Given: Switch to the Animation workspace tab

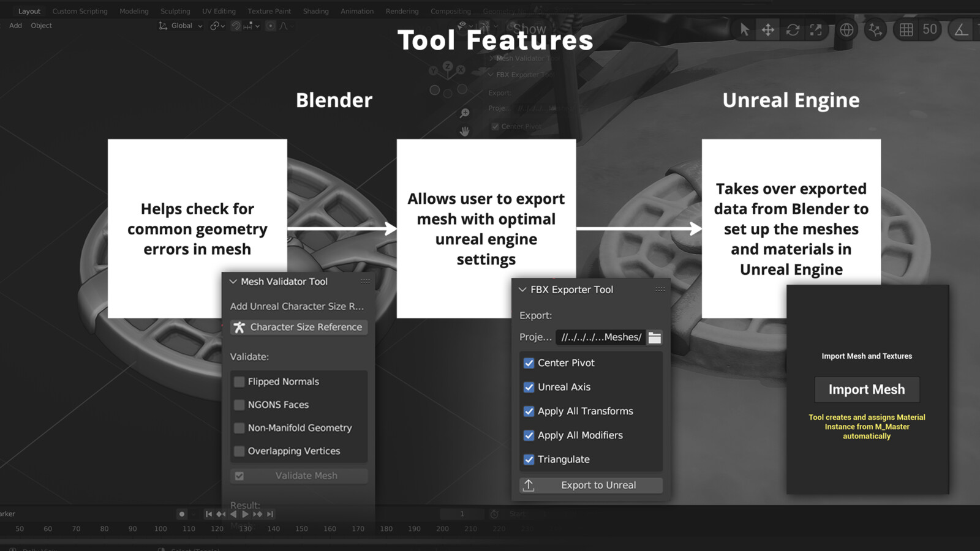Looking at the screenshot, I should coord(357,11).
